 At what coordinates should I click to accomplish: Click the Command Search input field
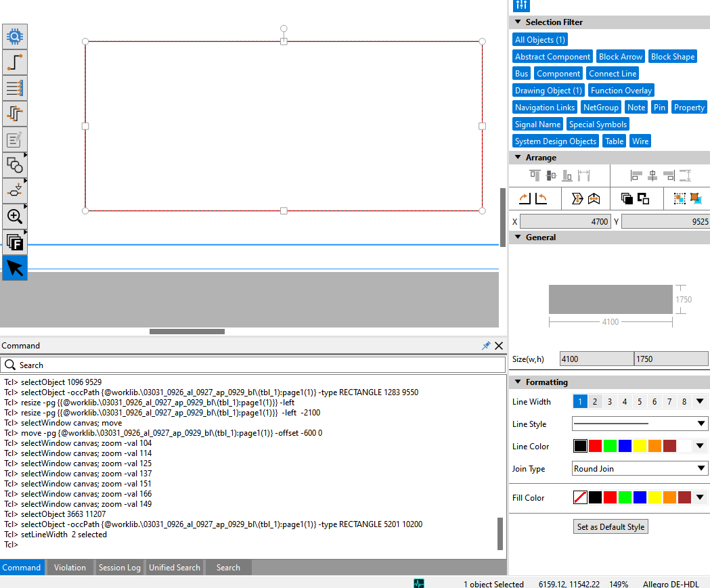point(253,365)
